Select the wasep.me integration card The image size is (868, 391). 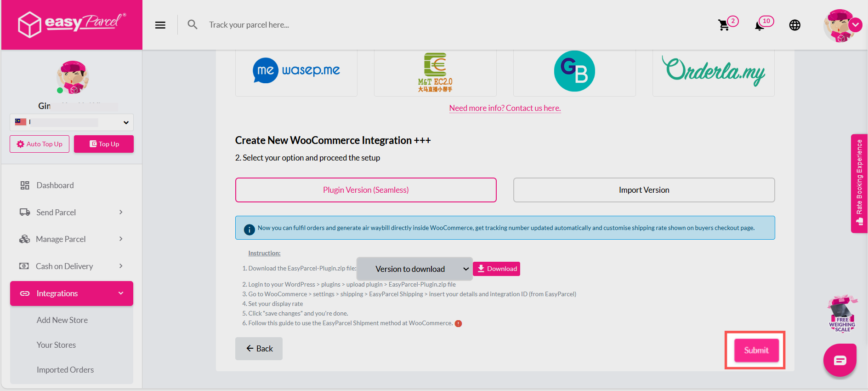(296, 73)
